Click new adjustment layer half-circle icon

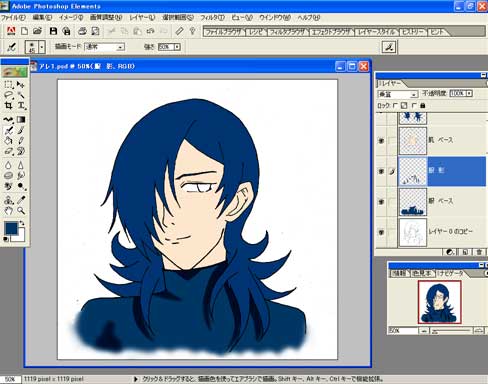coord(450,252)
